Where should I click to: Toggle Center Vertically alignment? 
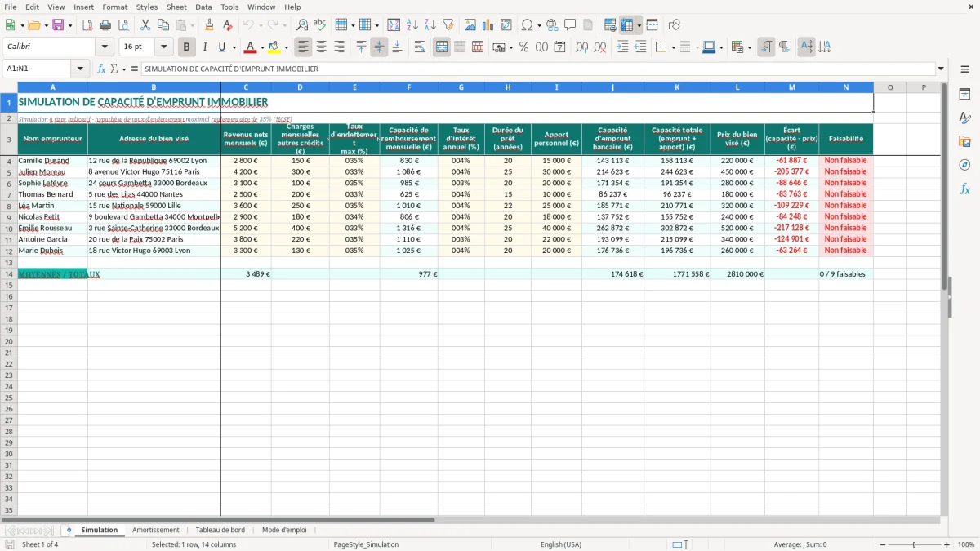point(379,47)
